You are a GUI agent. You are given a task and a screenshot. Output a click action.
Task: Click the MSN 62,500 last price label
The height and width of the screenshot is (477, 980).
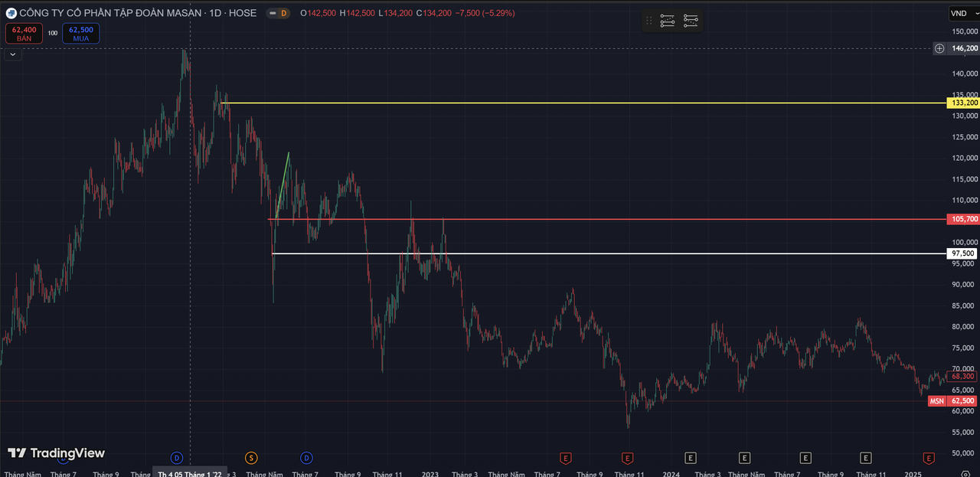click(x=953, y=401)
